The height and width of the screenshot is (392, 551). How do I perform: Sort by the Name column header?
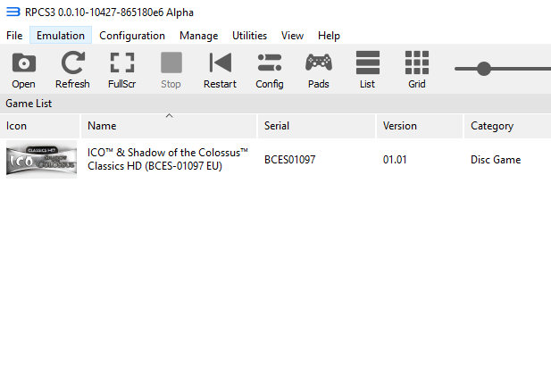pyautogui.click(x=169, y=126)
